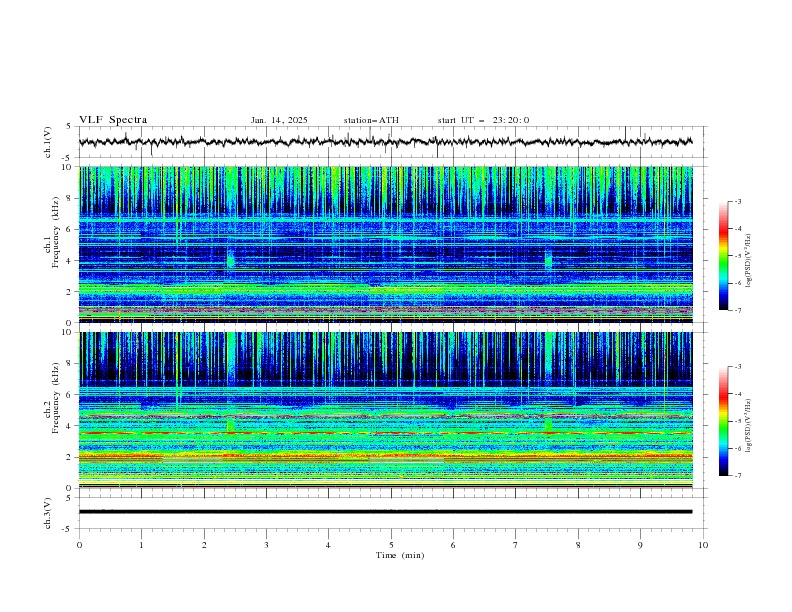Click the ch.2 color scale bar
Image resolution: width=792 pixels, height=612 pixels.
(x=724, y=421)
